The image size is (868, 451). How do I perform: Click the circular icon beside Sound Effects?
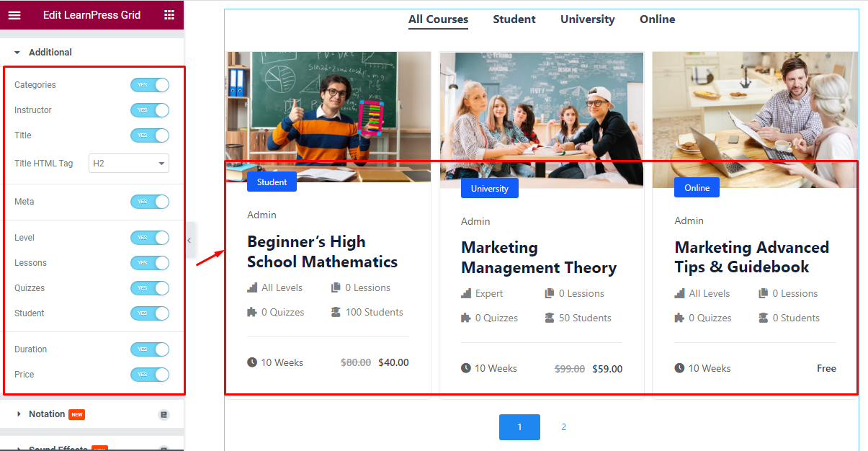coord(164,447)
